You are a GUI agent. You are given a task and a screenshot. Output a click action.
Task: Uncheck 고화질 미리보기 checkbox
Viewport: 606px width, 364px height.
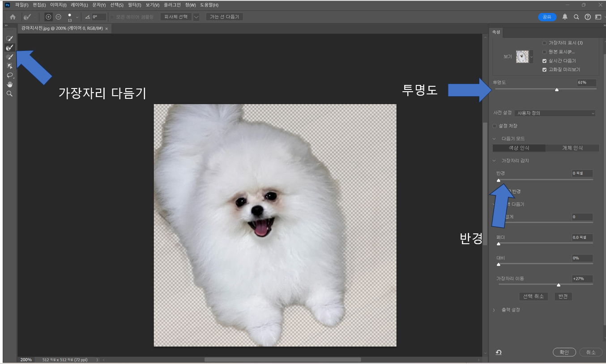pyautogui.click(x=544, y=70)
